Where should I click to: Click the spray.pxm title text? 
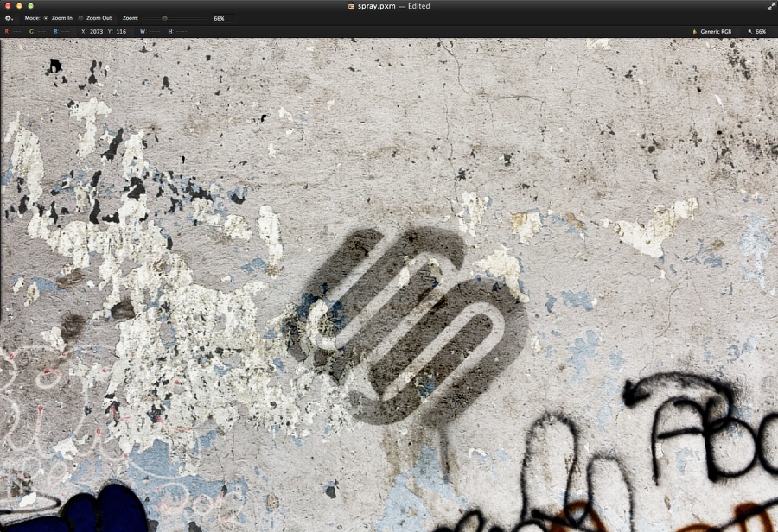[x=376, y=6]
